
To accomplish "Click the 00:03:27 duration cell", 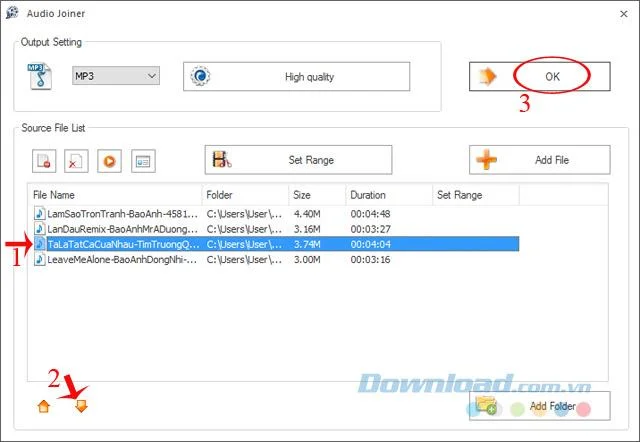I will point(370,229).
